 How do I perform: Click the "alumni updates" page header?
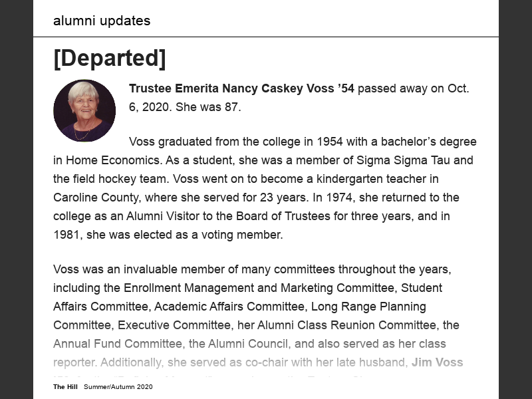point(102,21)
